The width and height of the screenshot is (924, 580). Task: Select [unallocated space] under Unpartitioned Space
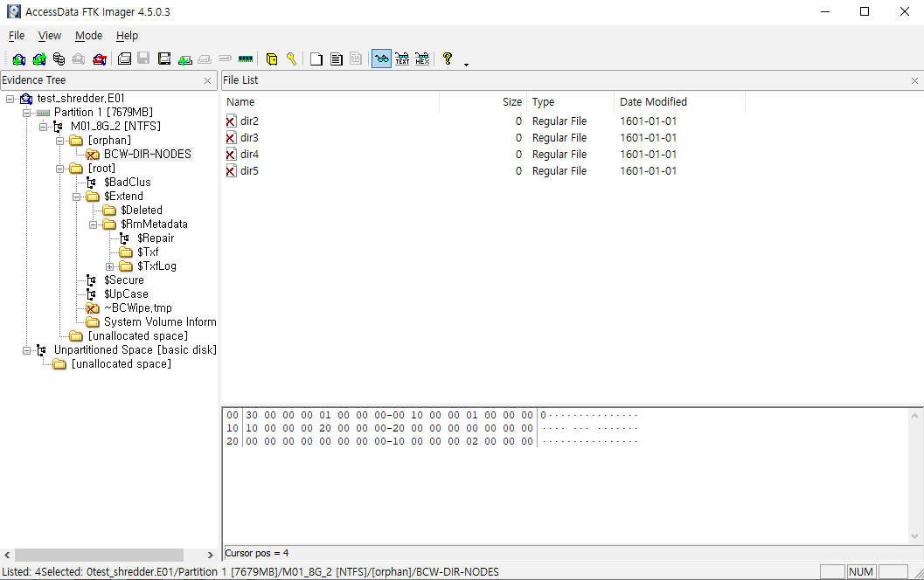pyautogui.click(x=122, y=364)
